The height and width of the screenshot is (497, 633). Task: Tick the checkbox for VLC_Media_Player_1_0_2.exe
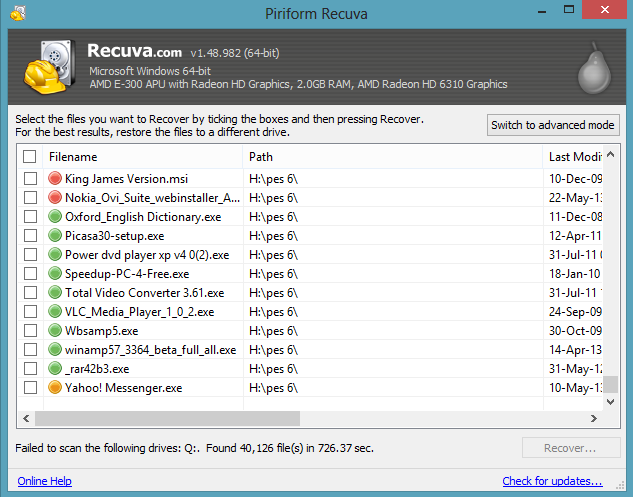(x=30, y=311)
